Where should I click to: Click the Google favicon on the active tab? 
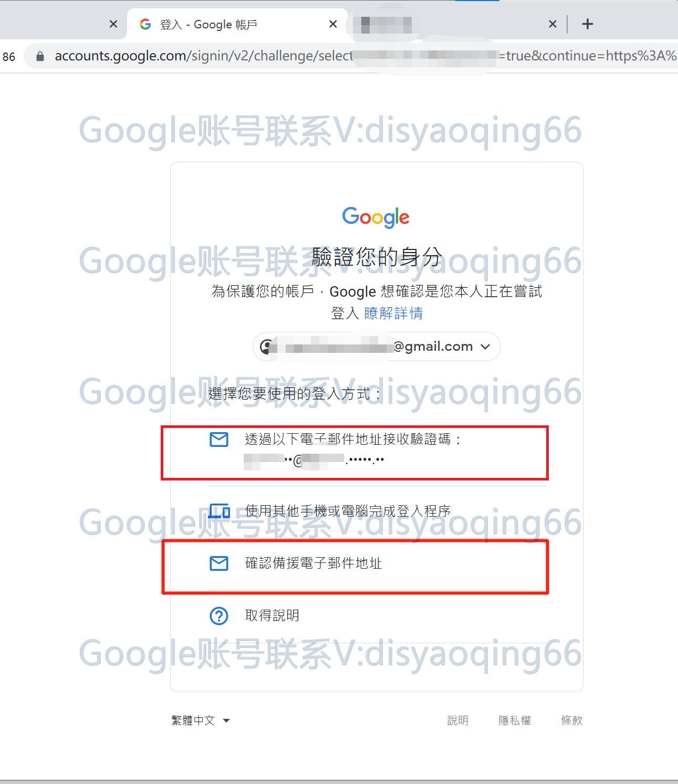(145, 24)
